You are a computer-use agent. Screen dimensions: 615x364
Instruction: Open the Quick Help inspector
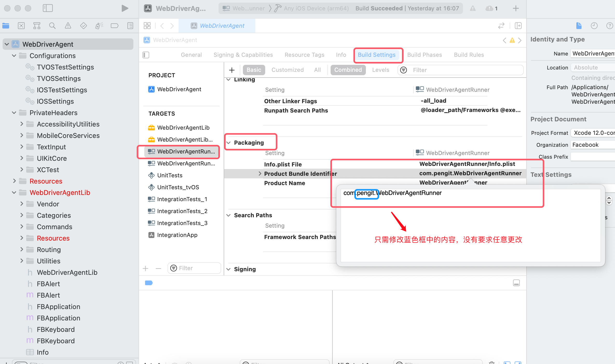coord(610,26)
